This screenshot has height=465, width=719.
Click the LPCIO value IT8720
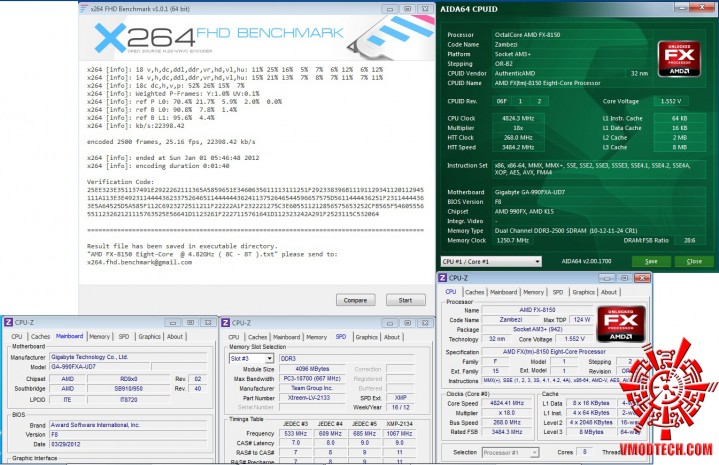[129, 400]
